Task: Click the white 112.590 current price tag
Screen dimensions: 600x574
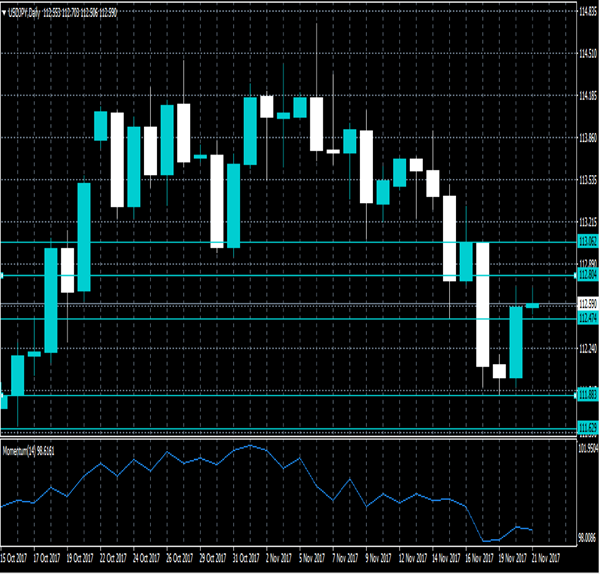Action: click(588, 304)
